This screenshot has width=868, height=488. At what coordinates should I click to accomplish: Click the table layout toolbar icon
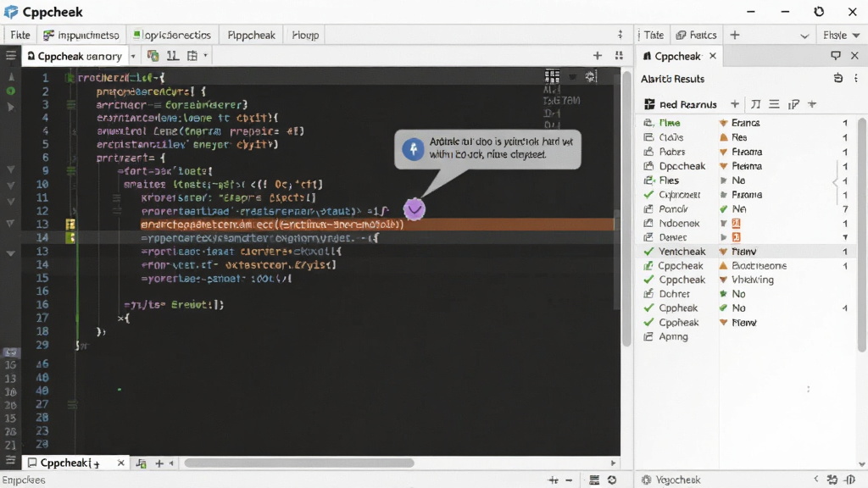192,55
